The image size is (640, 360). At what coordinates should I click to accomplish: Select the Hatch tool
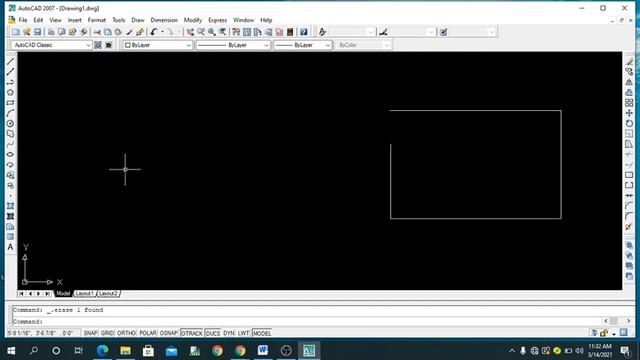pos(11,206)
